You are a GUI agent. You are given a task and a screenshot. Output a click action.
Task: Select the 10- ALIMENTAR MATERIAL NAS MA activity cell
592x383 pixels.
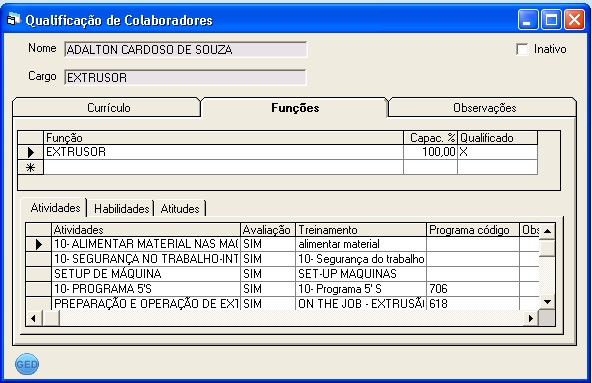(x=146, y=244)
